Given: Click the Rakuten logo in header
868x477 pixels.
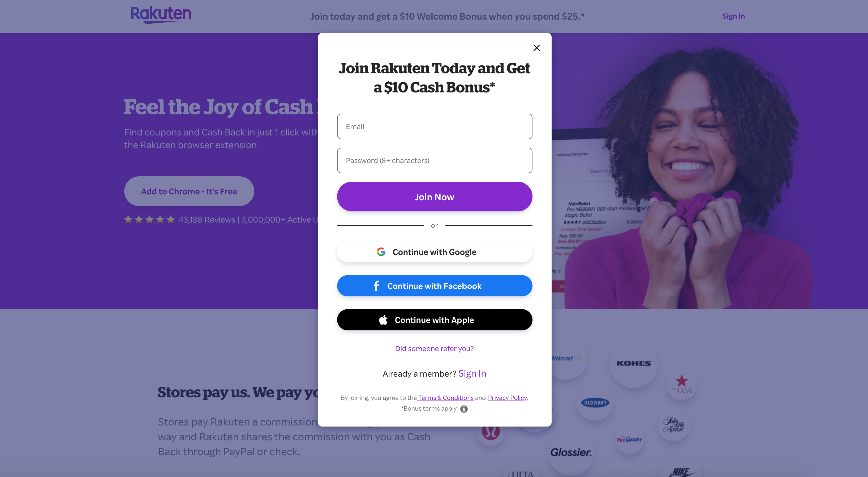Looking at the screenshot, I should (x=161, y=15).
